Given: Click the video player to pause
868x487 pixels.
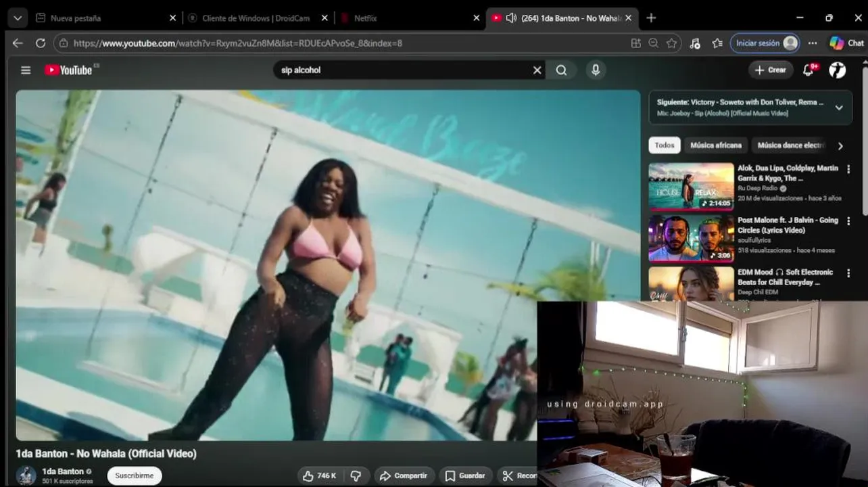Looking at the screenshot, I should (x=328, y=265).
